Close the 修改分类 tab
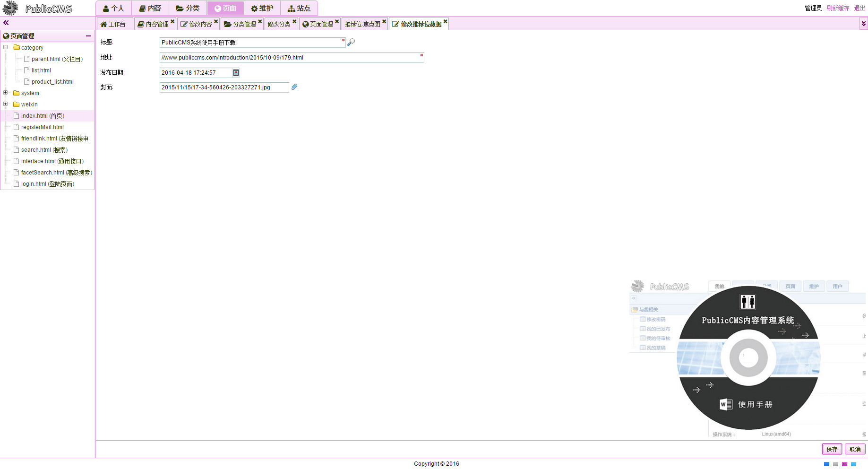Viewport: 868px width, 470px height. [294, 21]
